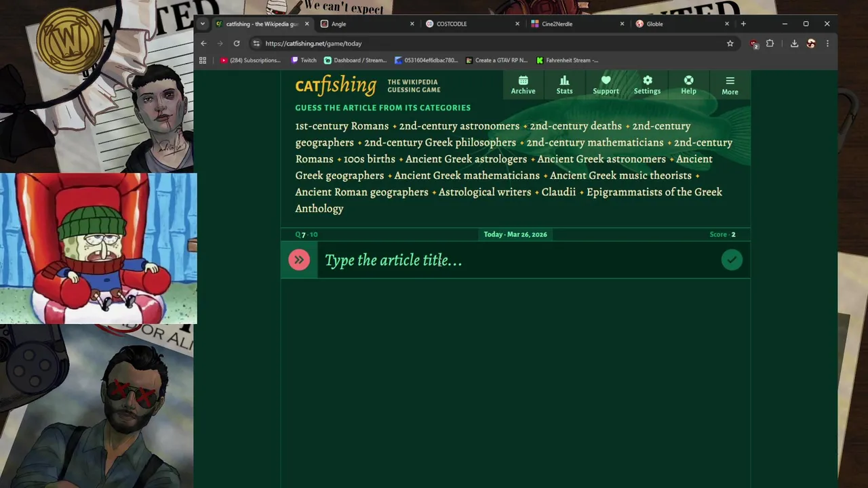The height and width of the screenshot is (488, 868).
Task: Click the Catfishing logo
Action: pos(336,86)
